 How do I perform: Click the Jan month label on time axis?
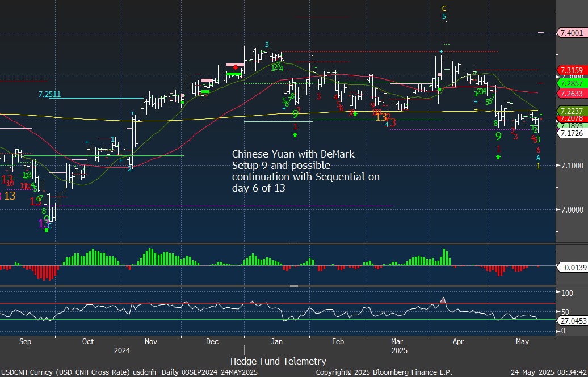pos(276,341)
